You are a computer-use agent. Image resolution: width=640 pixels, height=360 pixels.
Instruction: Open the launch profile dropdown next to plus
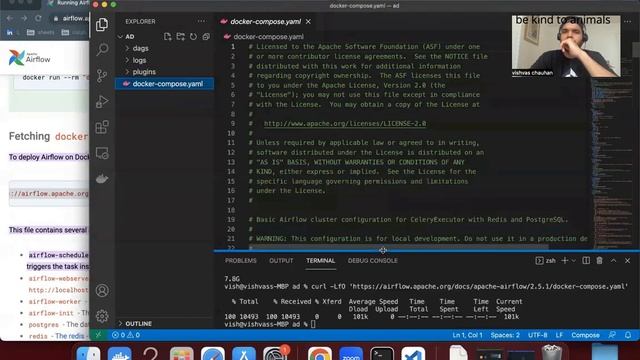point(573,260)
